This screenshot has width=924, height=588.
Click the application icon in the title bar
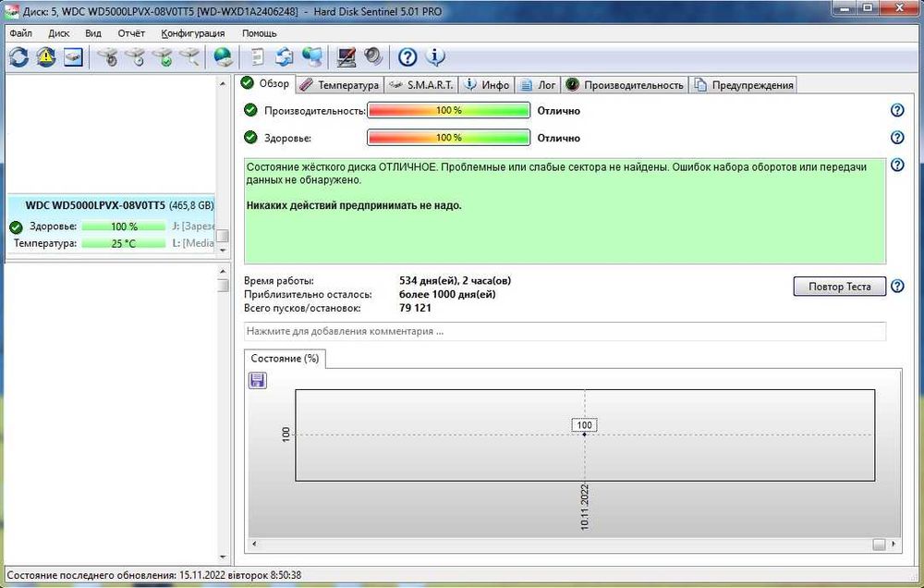click(x=11, y=11)
